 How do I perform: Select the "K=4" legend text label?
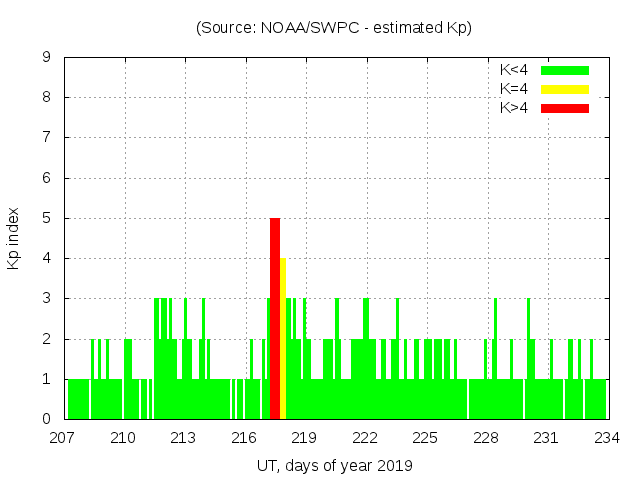pyautogui.click(x=514, y=89)
